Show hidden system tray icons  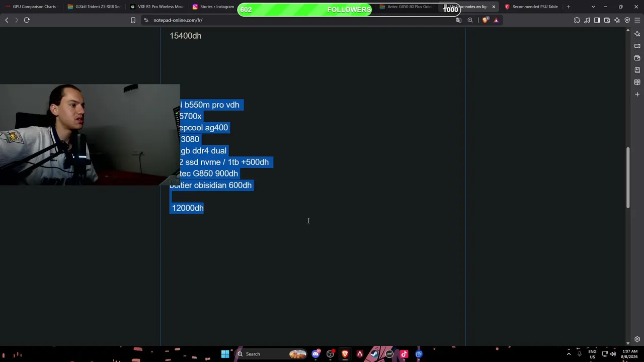569,354
